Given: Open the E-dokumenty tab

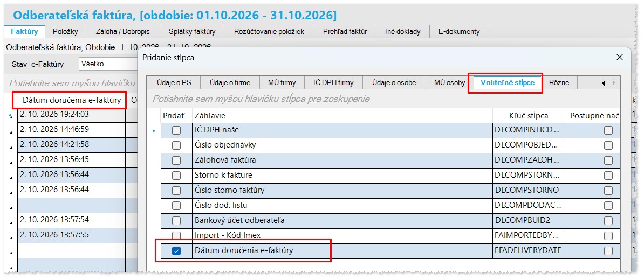Looking at the screenshot, I should tap(459, 32).
